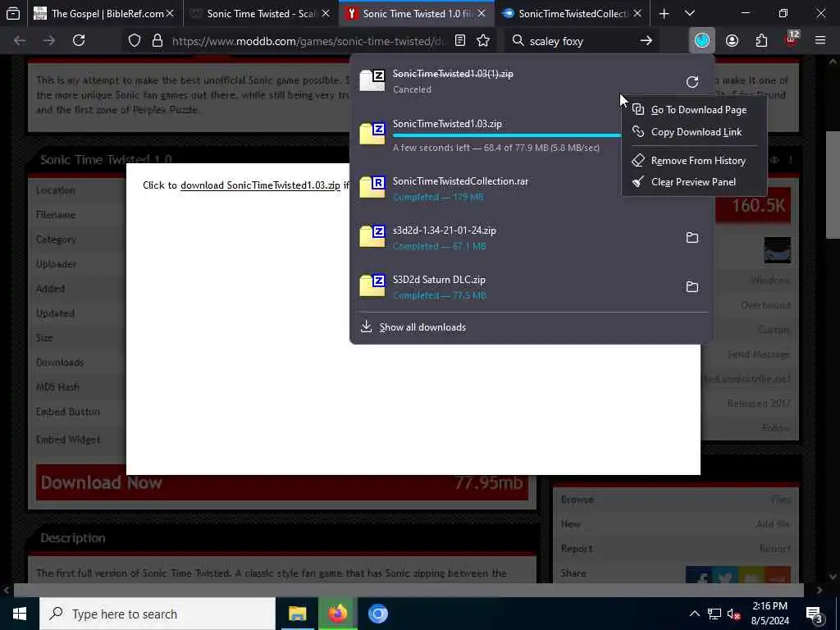Screen dimensions: 840x630
Task: Click the Send Message link
Action: pos(759,354)
